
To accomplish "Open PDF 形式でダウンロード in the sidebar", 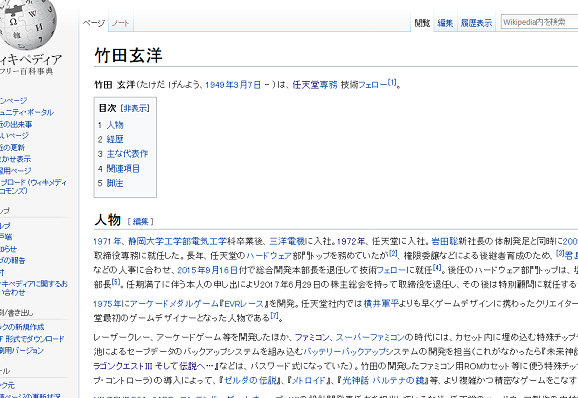I will pyautogui.click(x=32, y=339).
